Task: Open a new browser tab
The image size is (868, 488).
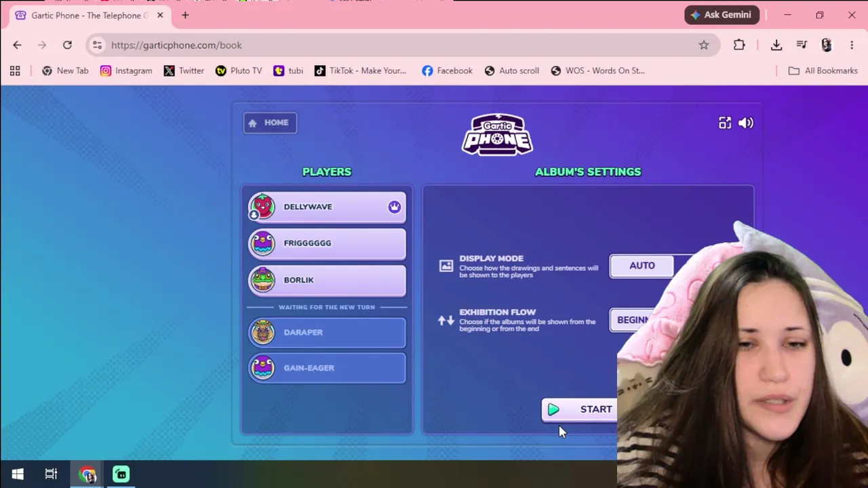Action: click(185, 15)
